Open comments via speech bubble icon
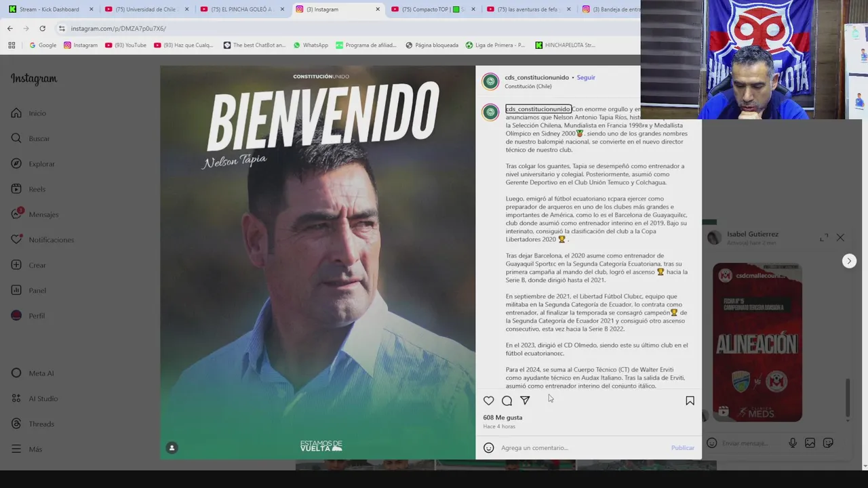868x488 pixels. coord(507,401)
